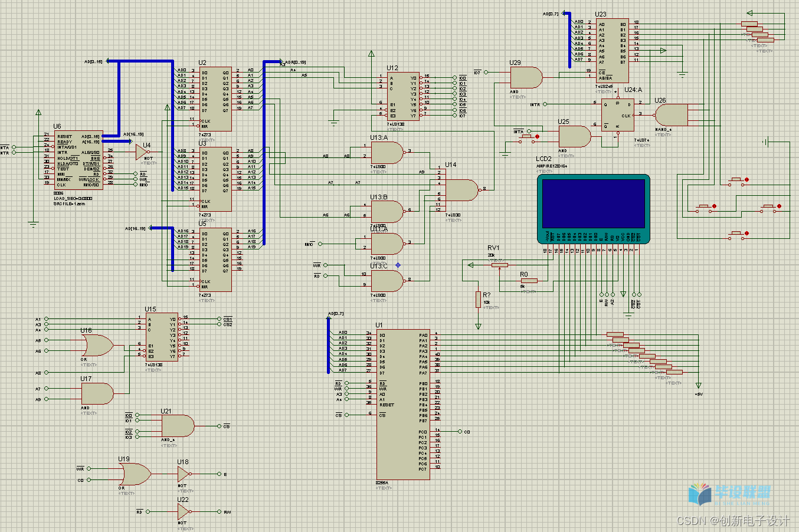Select the U12 74LS138 decoder
The width and height of the screenshot is (799, 532).
point(403,96)
